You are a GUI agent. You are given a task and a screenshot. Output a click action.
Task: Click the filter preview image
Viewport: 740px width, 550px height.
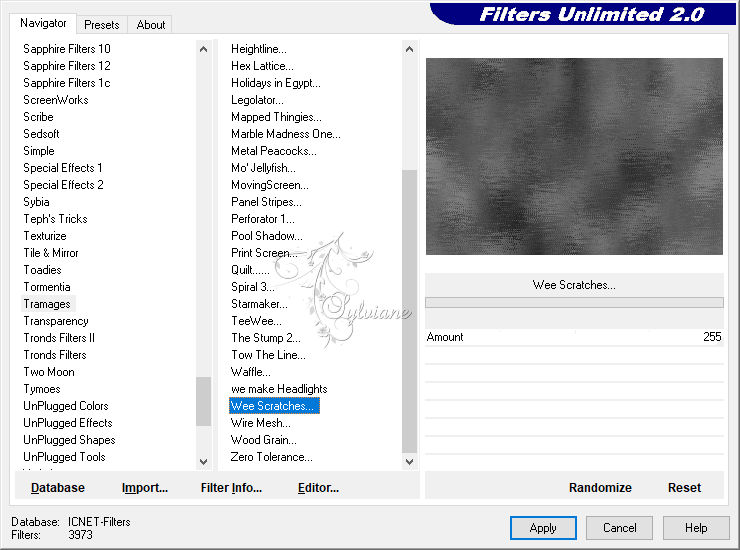coord(574,156)
